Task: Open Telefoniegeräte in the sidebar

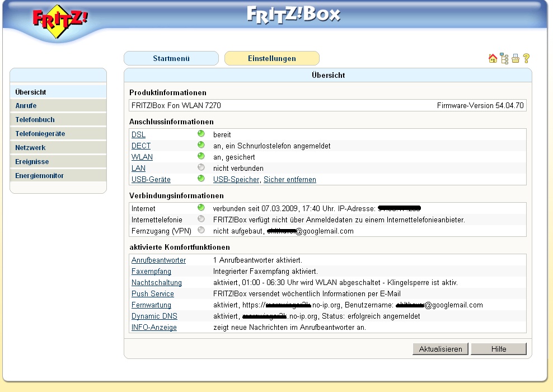Action: pos(58,134)
